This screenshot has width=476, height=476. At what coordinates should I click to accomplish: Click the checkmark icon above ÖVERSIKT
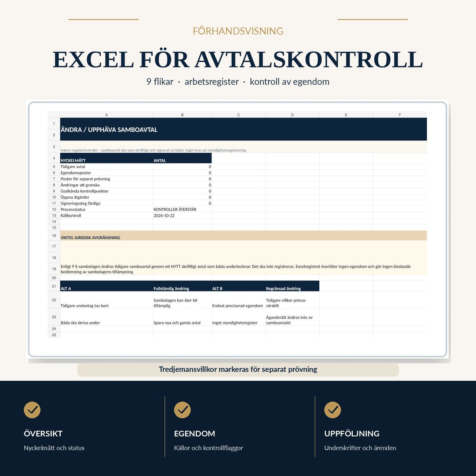pyautogui.click(x=32, y=410)
